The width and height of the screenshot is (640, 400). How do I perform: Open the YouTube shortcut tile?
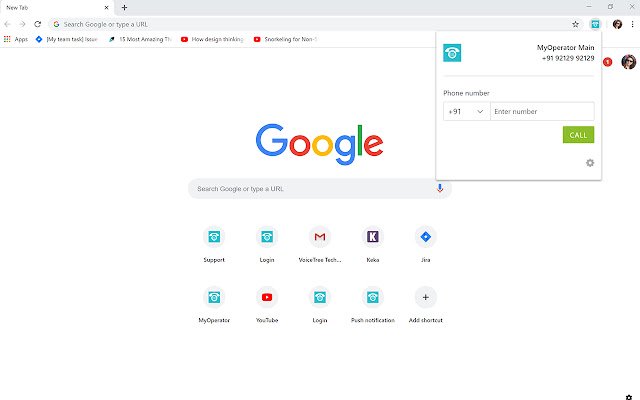[267, 304]
